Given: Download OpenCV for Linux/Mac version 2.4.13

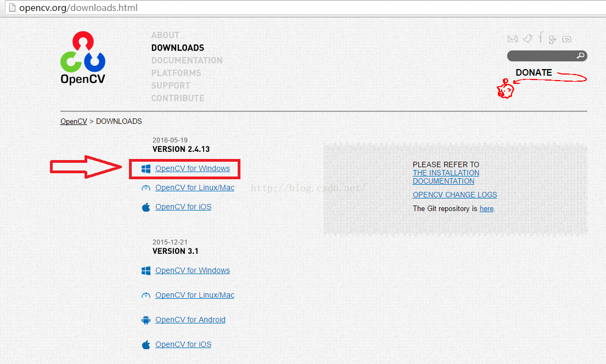Looking at the screenshot, I should [x=195, y=187].
